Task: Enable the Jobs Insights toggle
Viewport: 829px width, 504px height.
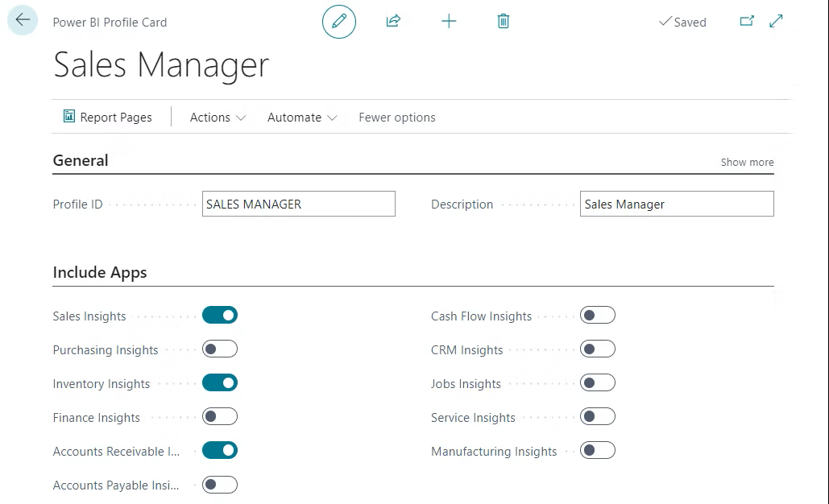Action: (x=598, y=383)
